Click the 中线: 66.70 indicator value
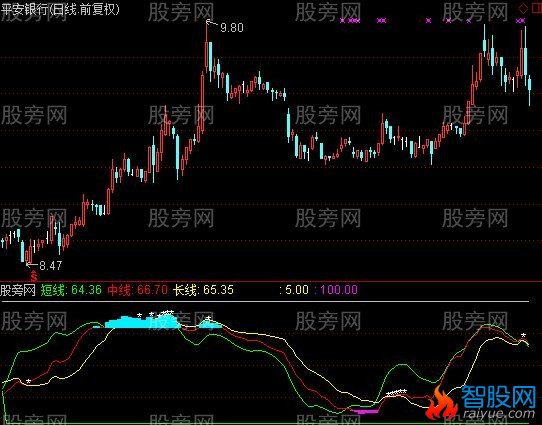The height and width of the screenshot is (425, 542). (138, 290)
